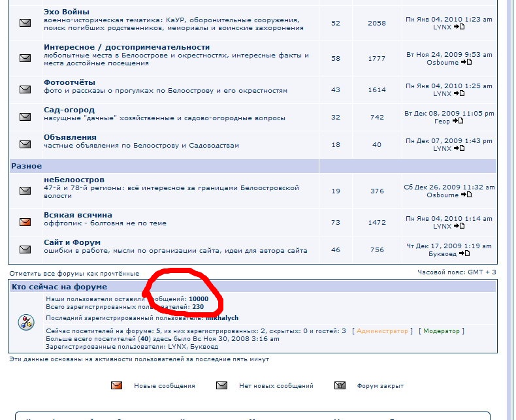Click the envelope icon beside Объявления forum

(x=25, y=144)
